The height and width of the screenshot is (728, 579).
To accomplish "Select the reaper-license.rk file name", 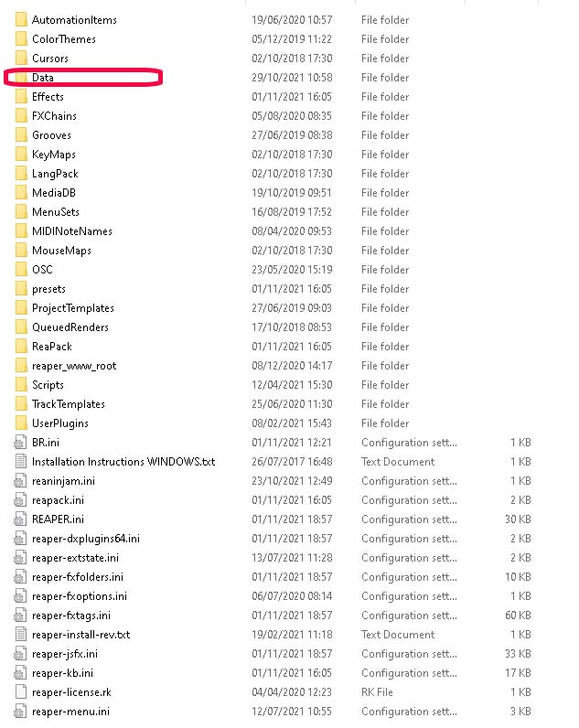I will [x=71, y=692].
